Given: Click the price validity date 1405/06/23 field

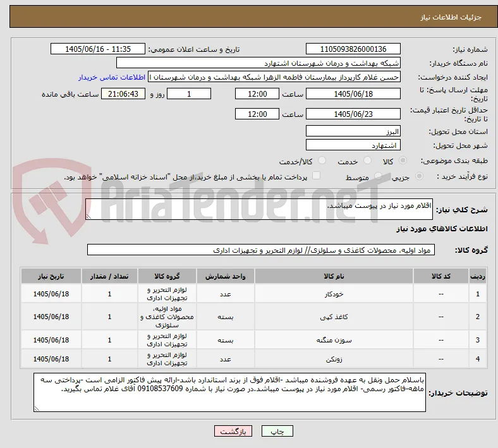Looking at the screenshot, I should click(353, 114).
